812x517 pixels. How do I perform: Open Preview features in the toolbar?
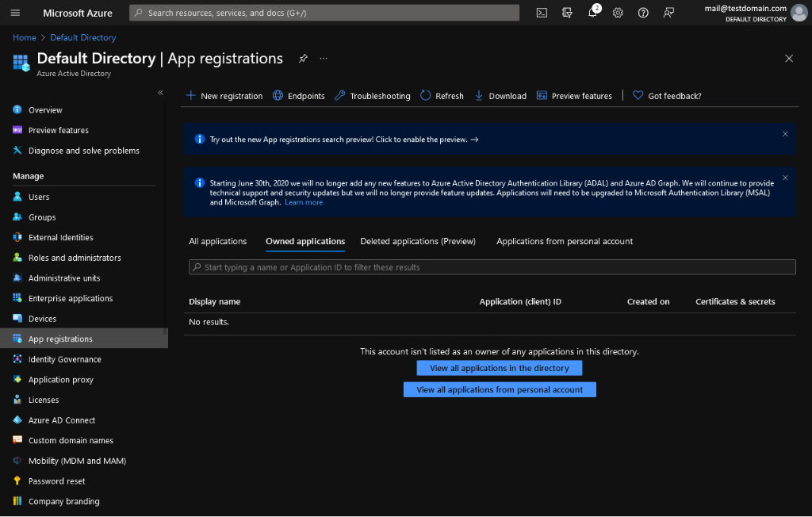tap(574, 96)
